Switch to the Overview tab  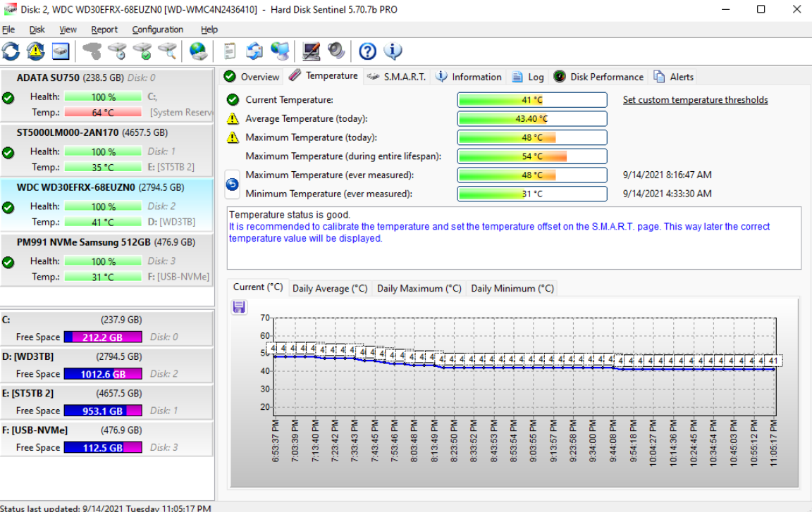(x=252, y=77)
